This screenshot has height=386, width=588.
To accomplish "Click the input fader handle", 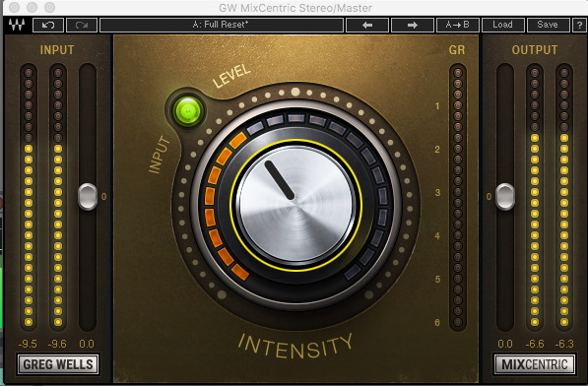I will click(88, 196).
